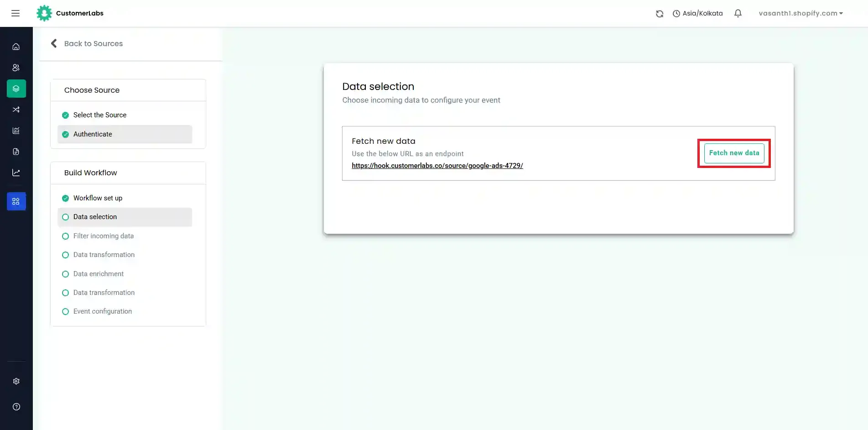The height and width of the screenshot is (430, 868).
Task: Click the Asia/Kolkata timezone label
Action: coord(702,13)
